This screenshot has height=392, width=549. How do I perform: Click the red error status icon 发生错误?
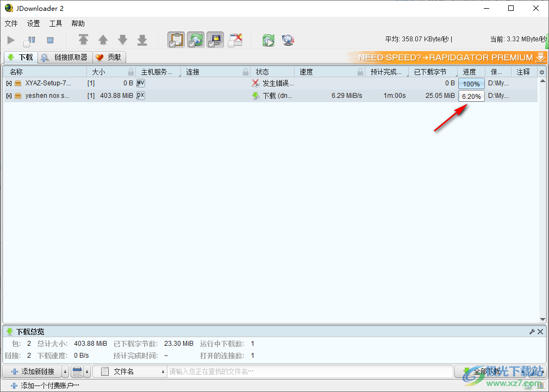tap(255, 83)
